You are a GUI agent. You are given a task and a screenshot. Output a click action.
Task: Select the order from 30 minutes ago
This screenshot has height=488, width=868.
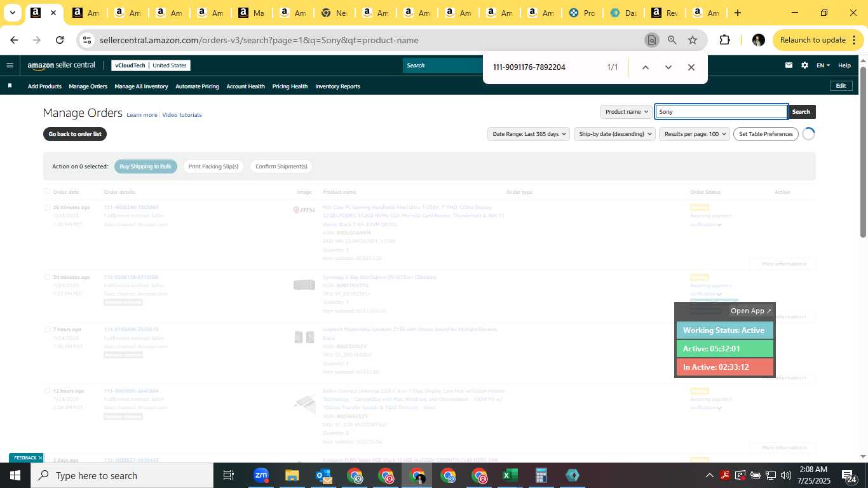coord(47,277)
